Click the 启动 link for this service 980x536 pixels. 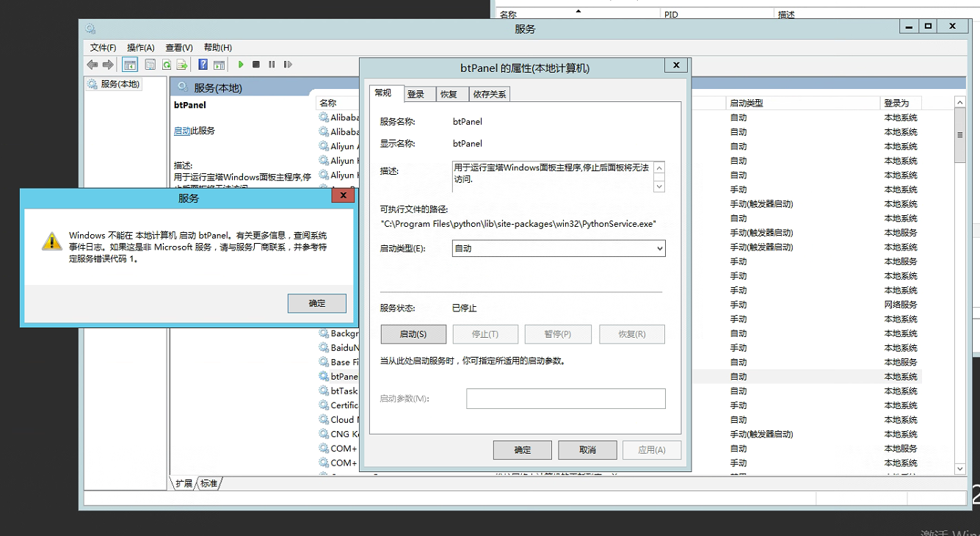(x=182, y=131)
